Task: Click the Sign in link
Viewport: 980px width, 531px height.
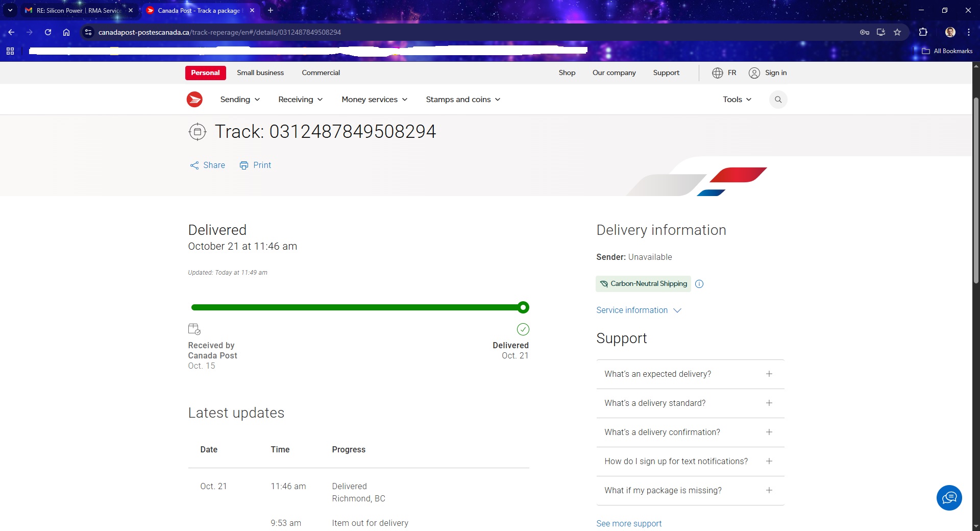Action: click(x=768, y=73)
